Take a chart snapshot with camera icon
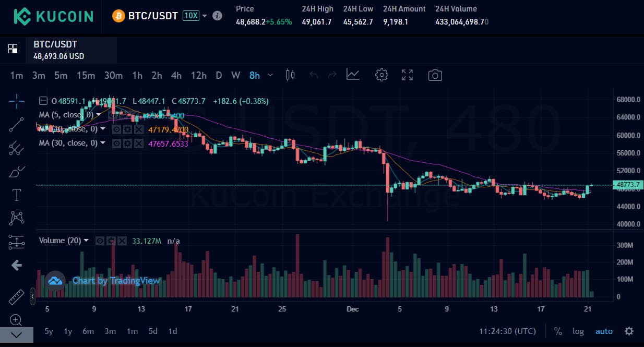This screenshot has height=347, width=644. [435, 75]
